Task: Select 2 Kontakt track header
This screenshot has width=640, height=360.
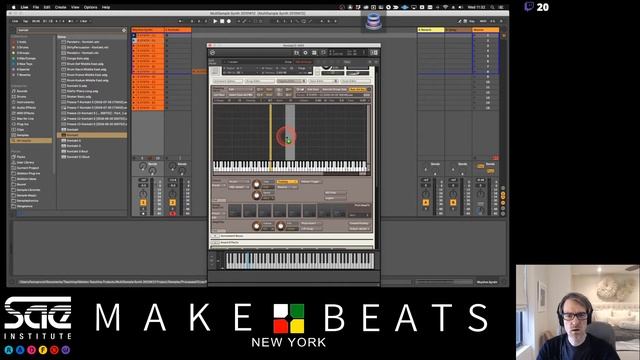Action: 178,30
